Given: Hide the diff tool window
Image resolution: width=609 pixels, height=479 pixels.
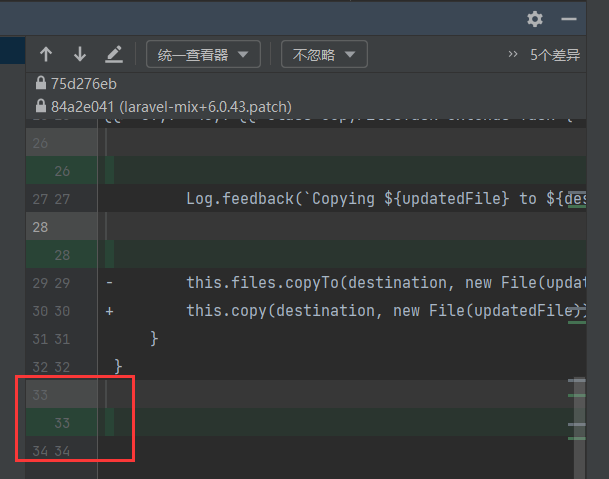Looking at the screenshot, I should click(569, 18).
